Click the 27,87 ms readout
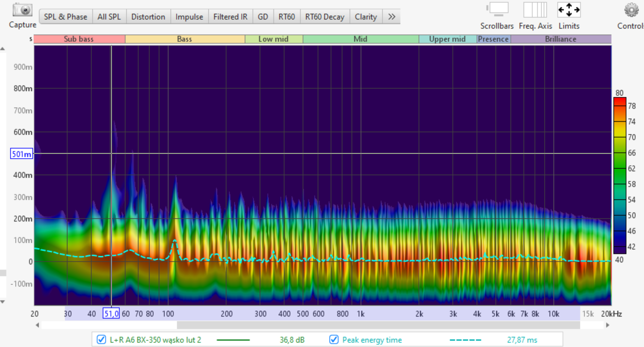Viewport: 644px width, 347px height. (x=522, y=340)
